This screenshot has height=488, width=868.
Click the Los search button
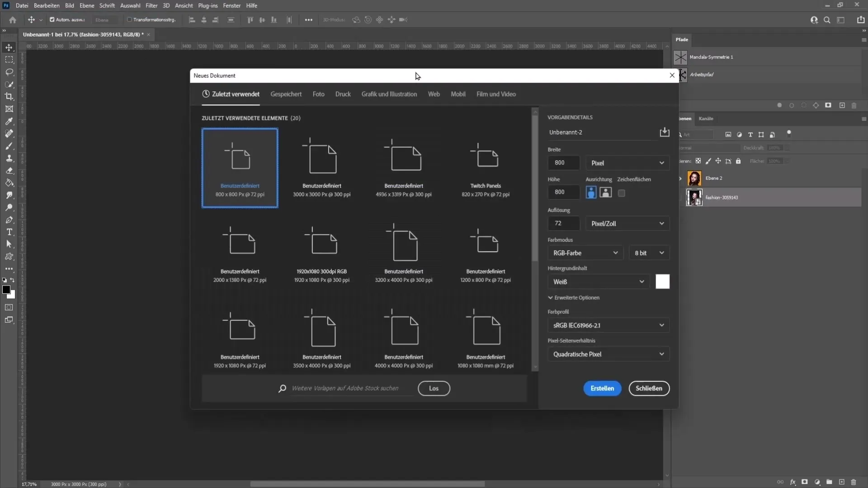pyautogui.click(x=434, y=389)
